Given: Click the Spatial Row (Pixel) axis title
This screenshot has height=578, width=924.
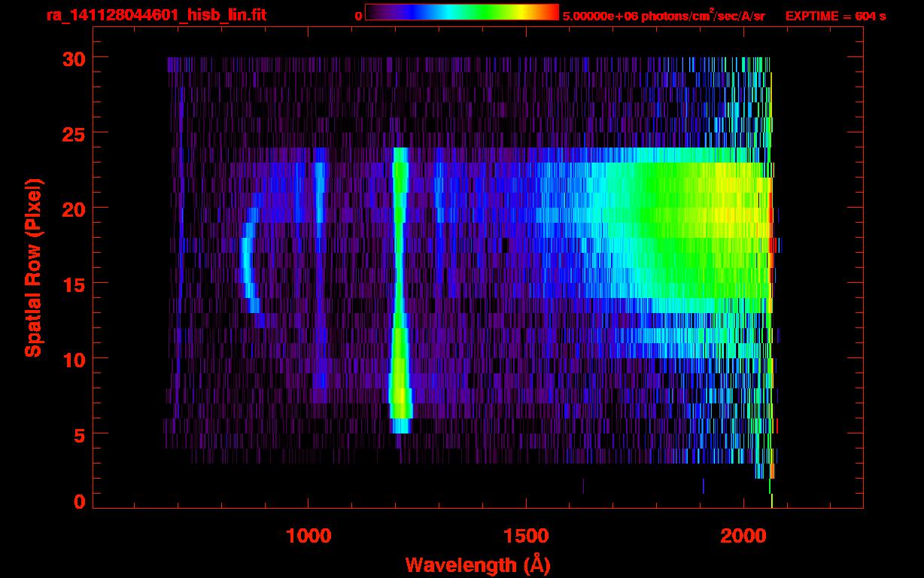Looking at the screenshot, I should pos(32,267).
